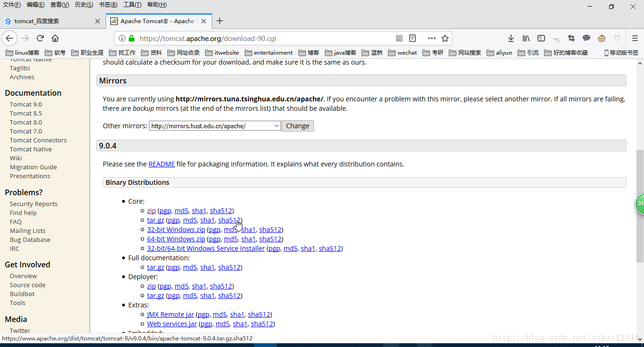The height and width of the screenshot is (347, 644).
Task: Click the green padlock security icon
Action: (x=131, y=38)
